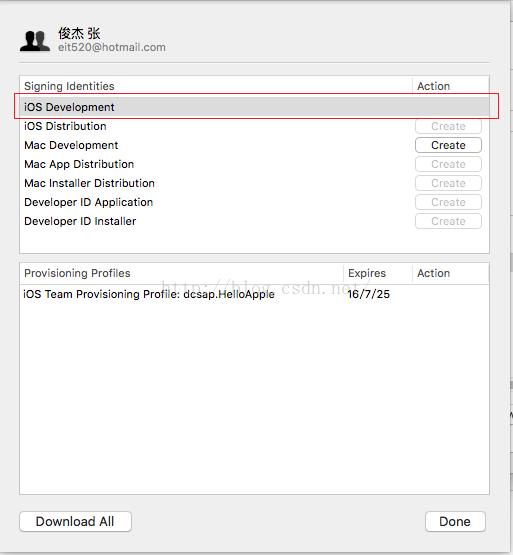
Task: Click the Signing Identities column header
Action: click(216, 86)
